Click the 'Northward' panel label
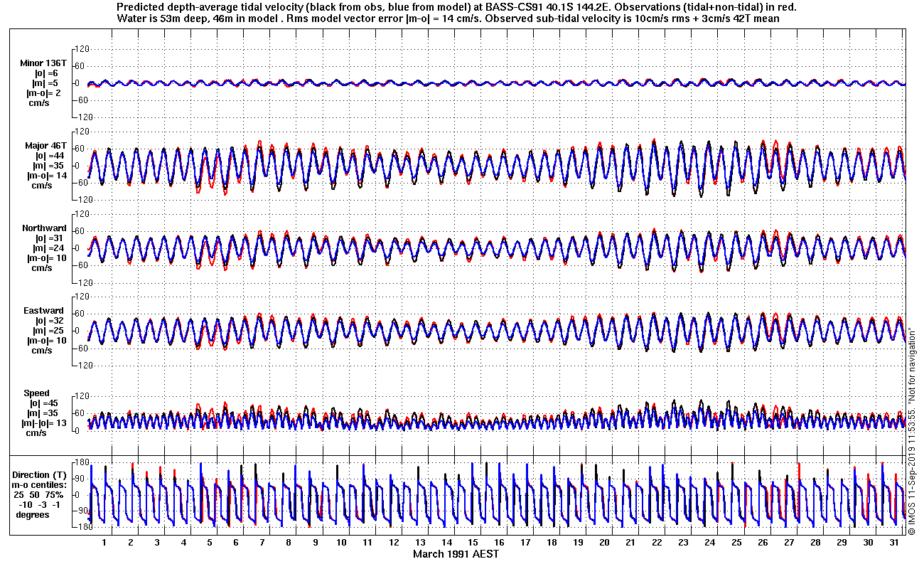Image resolution: width=924 pixels, height=569 pixels. click(x=43, y=228)
